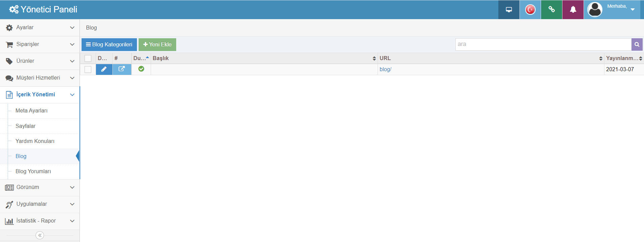Toggle the select-all checkbox in table header
This screenshot has width=644, height=242.
pyautogui.click(x=88, y=58)
